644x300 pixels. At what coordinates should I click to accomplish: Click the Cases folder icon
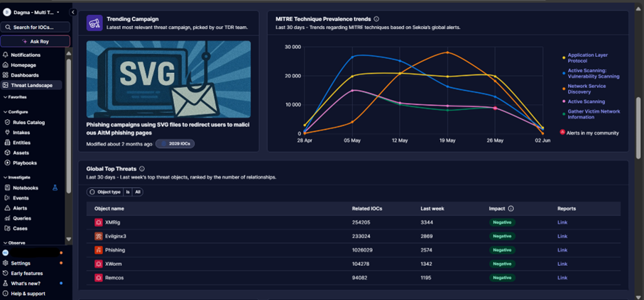[x=7, y=228]
